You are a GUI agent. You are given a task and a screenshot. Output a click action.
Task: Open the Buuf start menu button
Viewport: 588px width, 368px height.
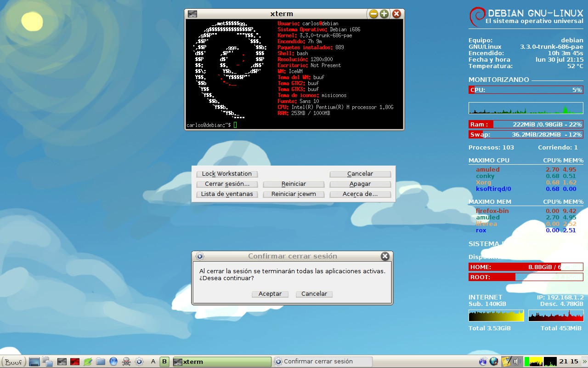pos(13,362)
